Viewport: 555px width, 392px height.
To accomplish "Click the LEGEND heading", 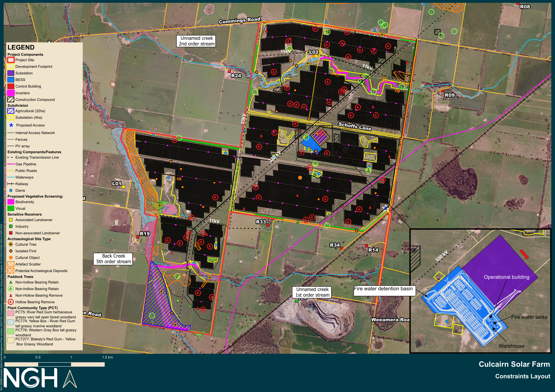I will 21,47.
